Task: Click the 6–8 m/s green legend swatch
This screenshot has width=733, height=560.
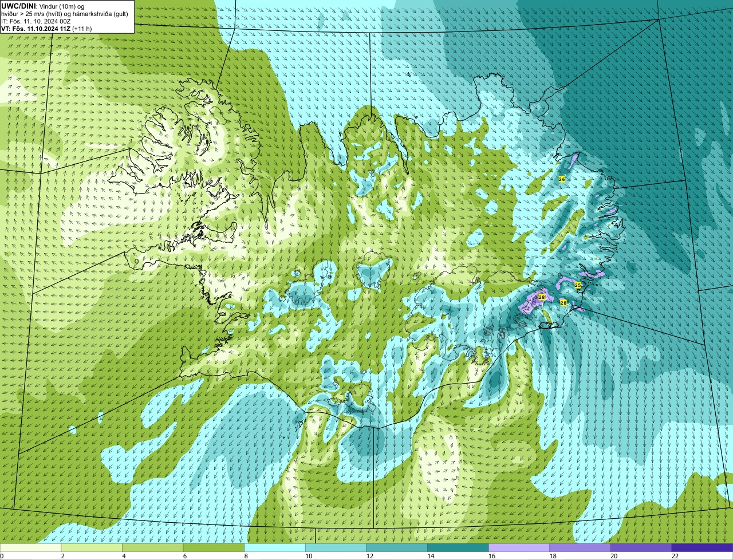Action: tap(214, 547)
